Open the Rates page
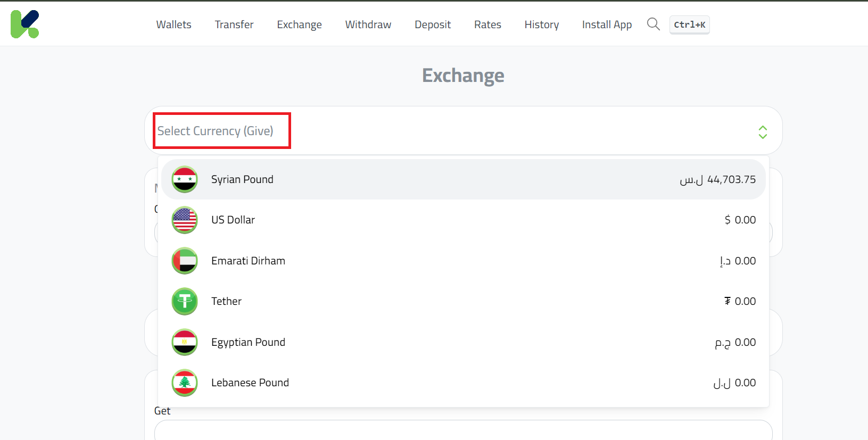This screenshot has height=440, width=868. coord(487,24)
